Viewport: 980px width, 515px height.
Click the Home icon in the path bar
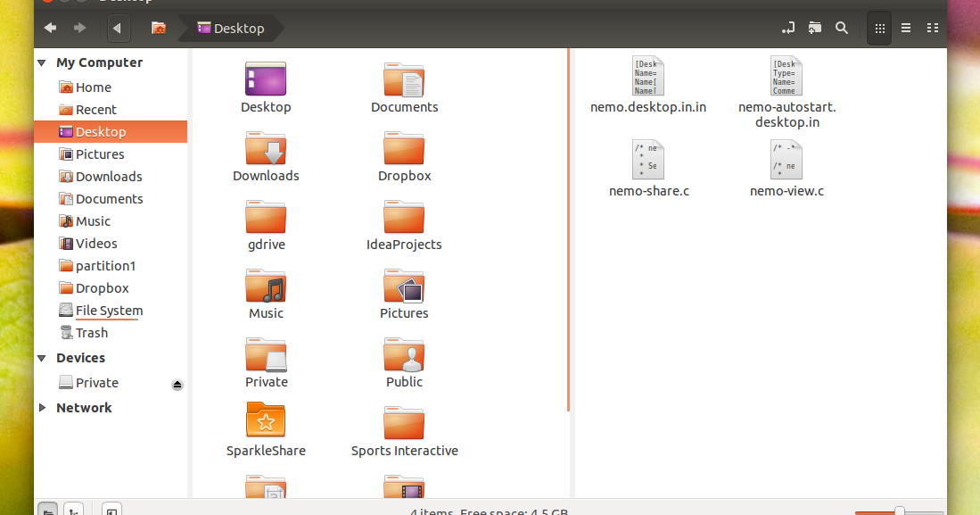point(159,28)
